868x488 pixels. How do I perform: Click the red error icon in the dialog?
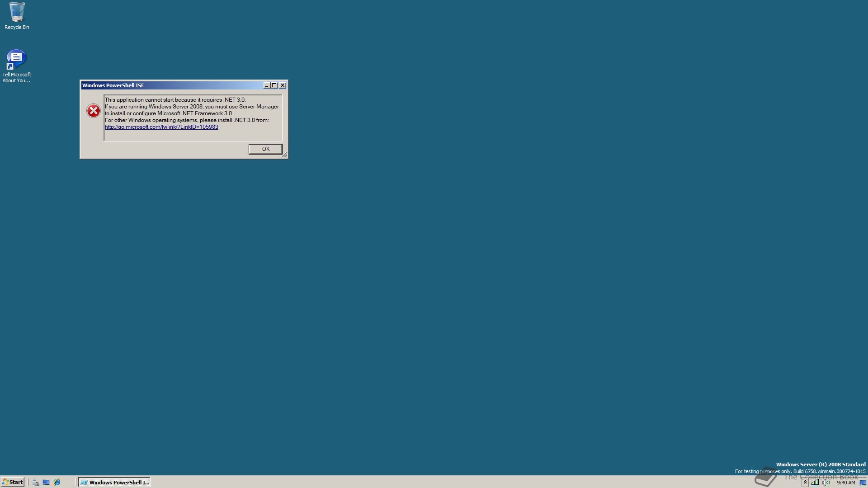[94, 111]
